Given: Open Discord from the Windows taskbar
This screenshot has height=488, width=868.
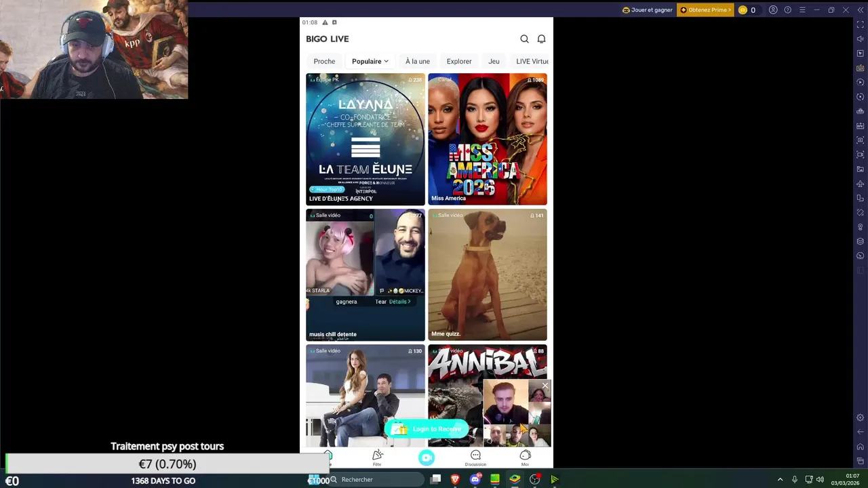Looking at the screenshot, I should point(475,479).
